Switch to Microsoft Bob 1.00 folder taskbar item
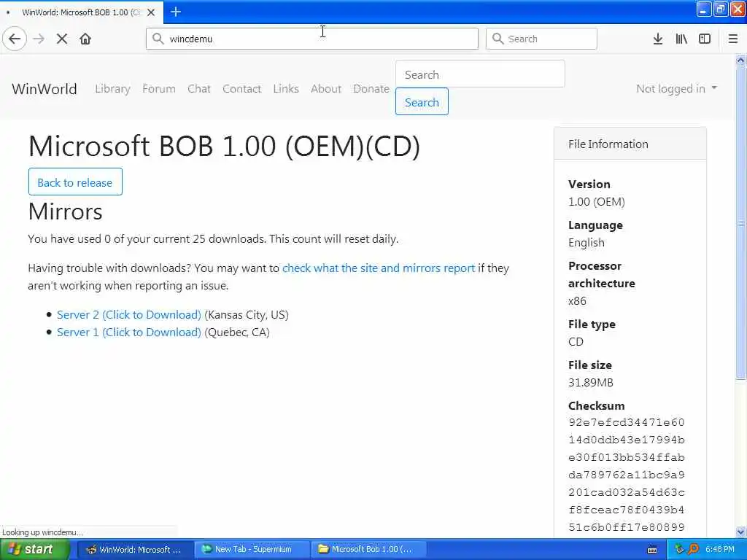Image resolution: width=747 pixels, height=560 pixels. [x=369, y=549]
